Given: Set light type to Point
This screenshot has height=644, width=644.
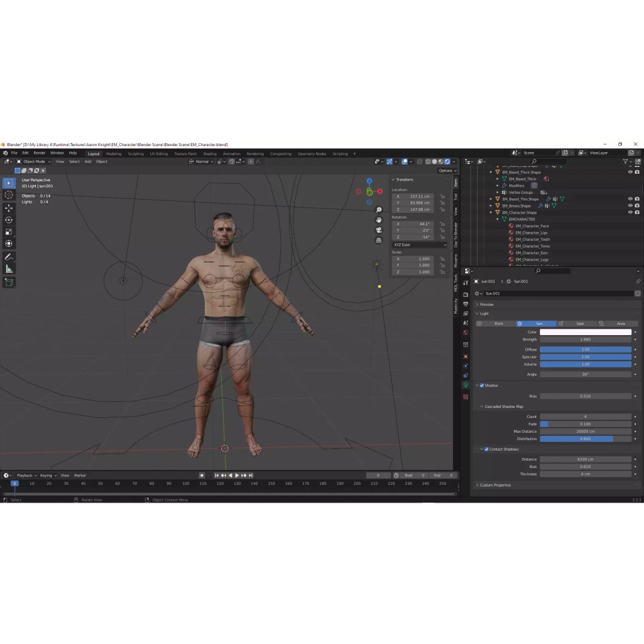Looking at the screenshot, I should pyautogui.click(x=496, y=324).
